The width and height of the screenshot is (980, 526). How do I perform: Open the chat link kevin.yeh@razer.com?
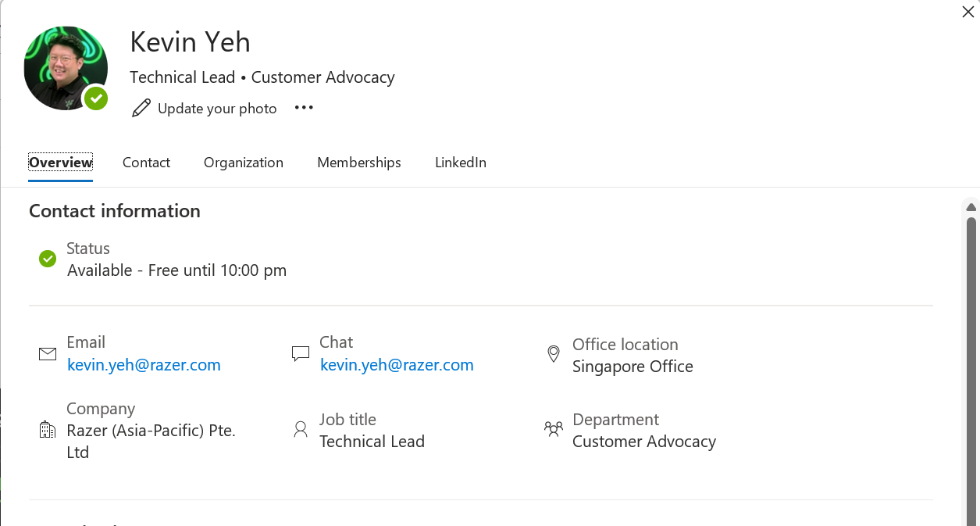coord(397,365)
